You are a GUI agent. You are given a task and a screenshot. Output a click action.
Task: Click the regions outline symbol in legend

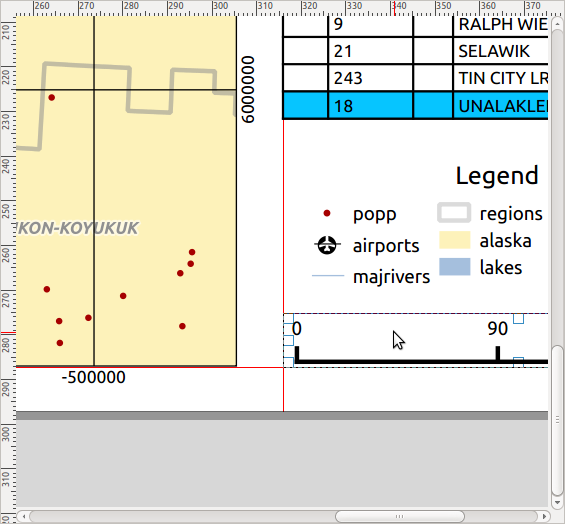(454, 213)
